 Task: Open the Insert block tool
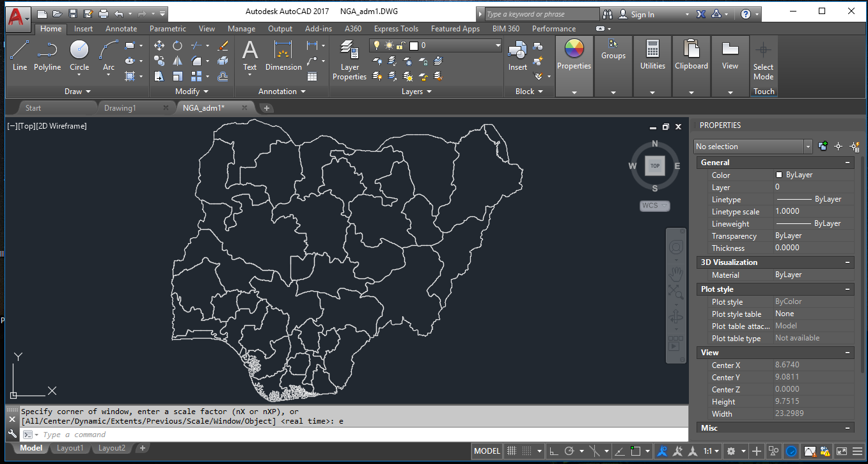(x=517, y=56)
